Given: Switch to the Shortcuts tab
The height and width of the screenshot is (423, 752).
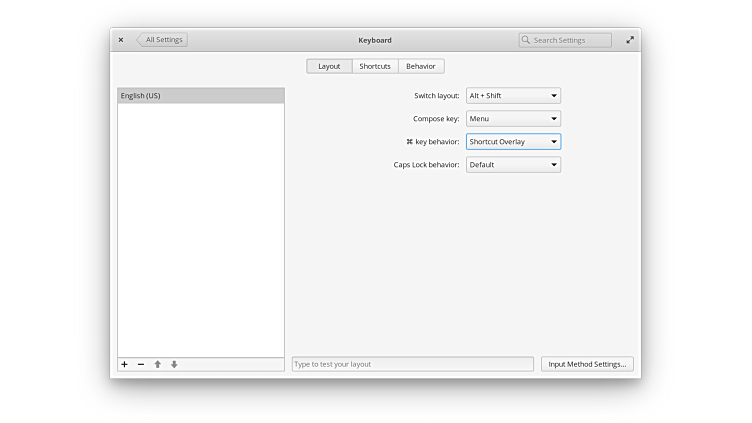Looking at the screenshot, I should coord(375,66).
